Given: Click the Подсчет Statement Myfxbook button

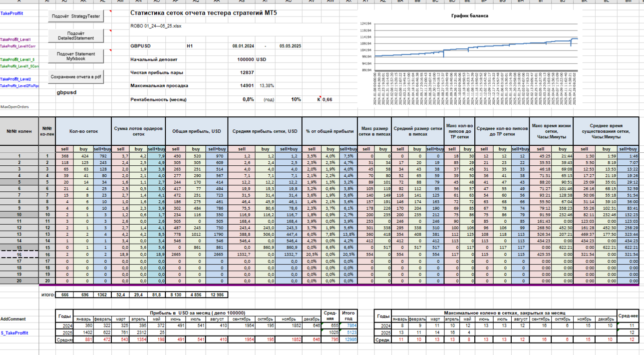Looking at the screenshot, I should (76, 56).
